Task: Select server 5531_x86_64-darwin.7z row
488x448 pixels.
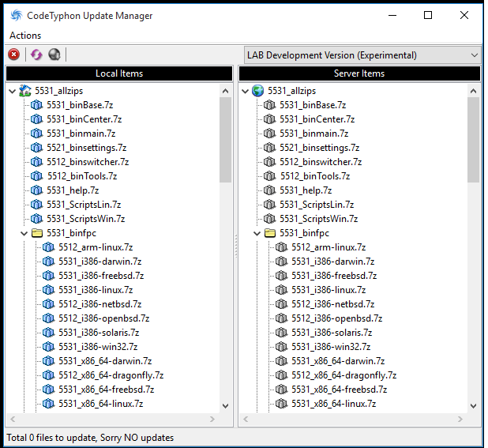Action: 338,361
